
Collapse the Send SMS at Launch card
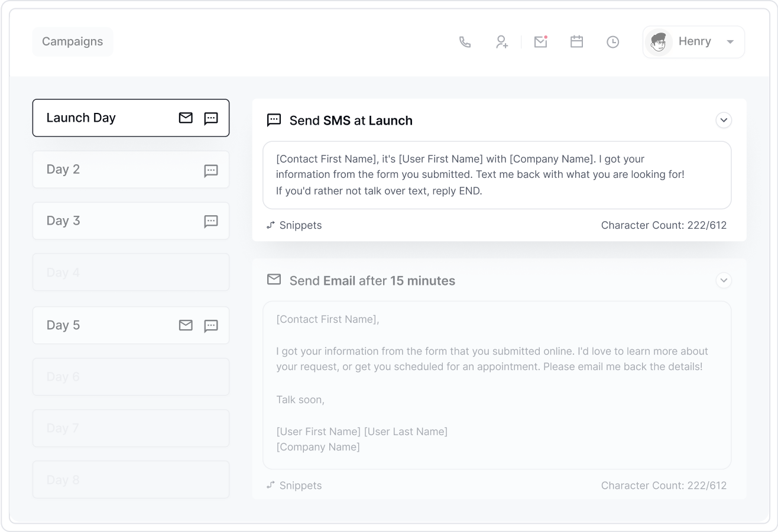click(724, 120)
